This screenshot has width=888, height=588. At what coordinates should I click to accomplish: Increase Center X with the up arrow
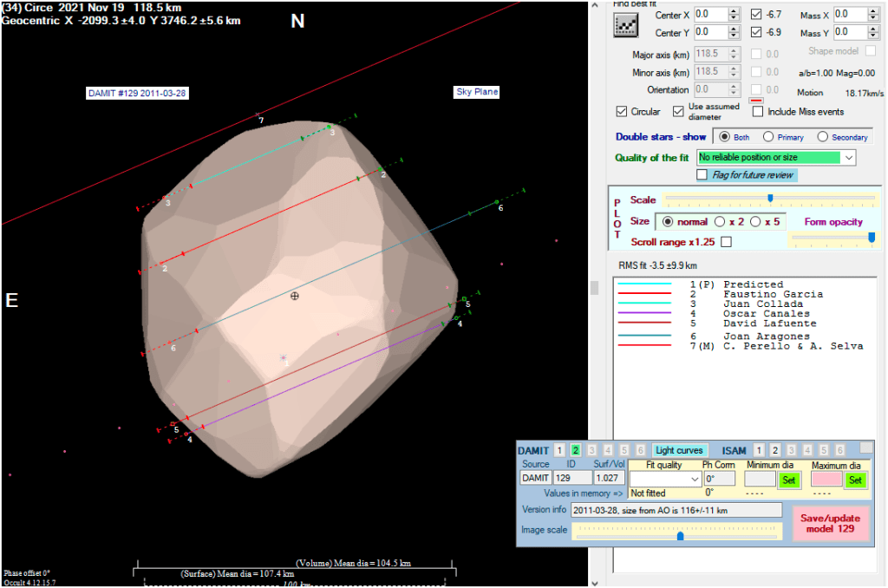click(x=734, y=11)
